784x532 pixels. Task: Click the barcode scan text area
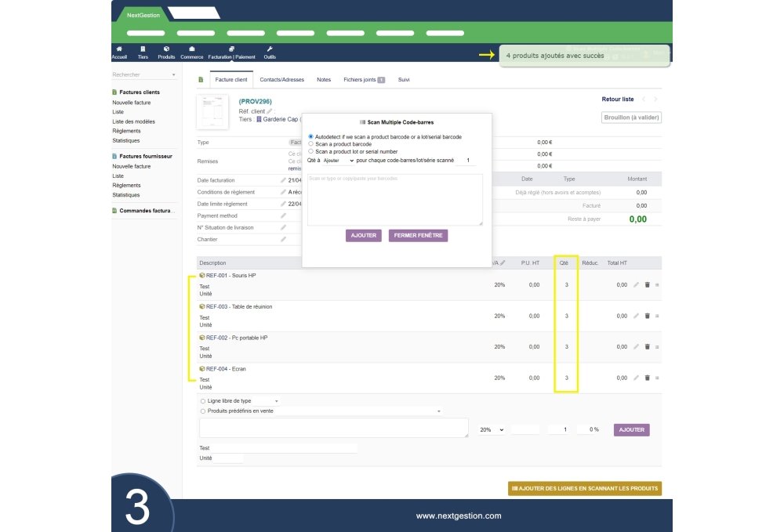(394, 201)
